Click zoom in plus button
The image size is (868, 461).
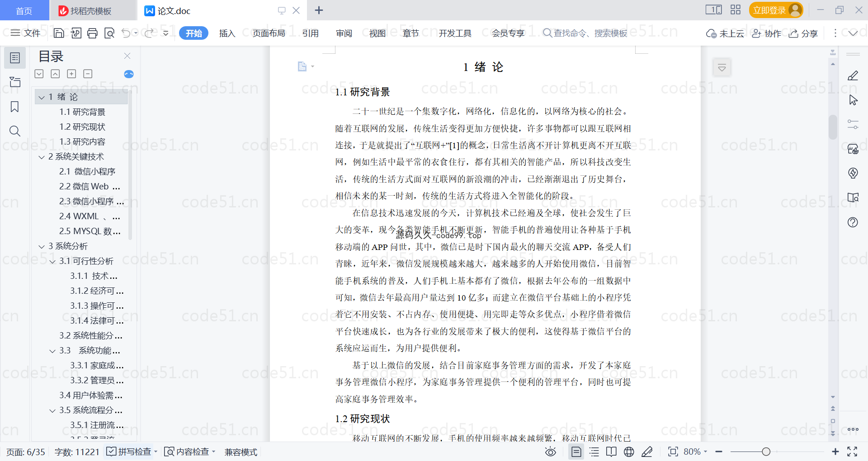pos(835,452)
